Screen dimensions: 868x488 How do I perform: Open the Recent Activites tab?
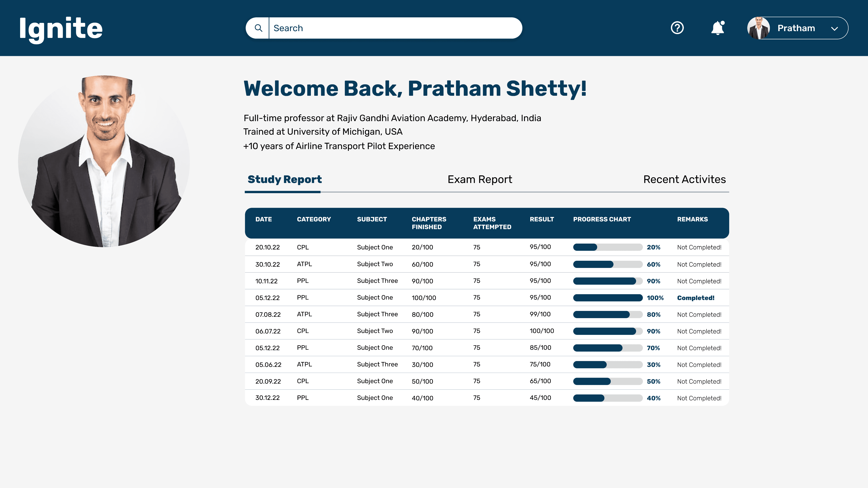click(x=684, y=180)
